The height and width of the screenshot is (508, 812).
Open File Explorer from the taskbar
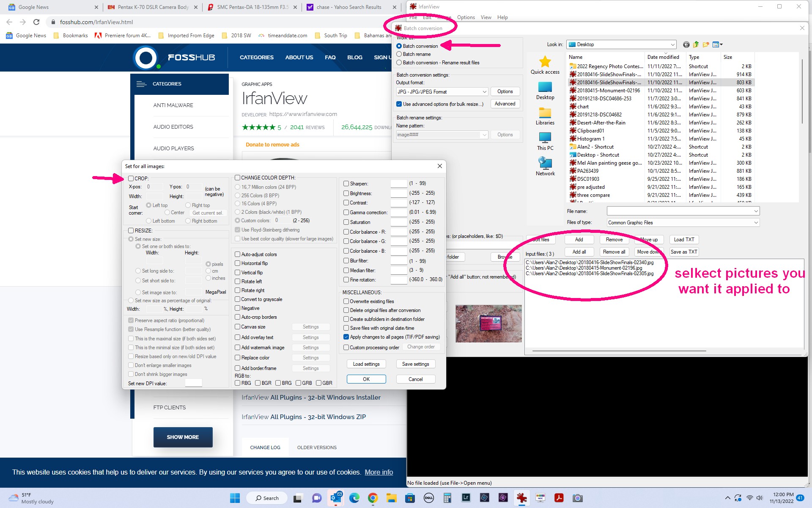391,498
